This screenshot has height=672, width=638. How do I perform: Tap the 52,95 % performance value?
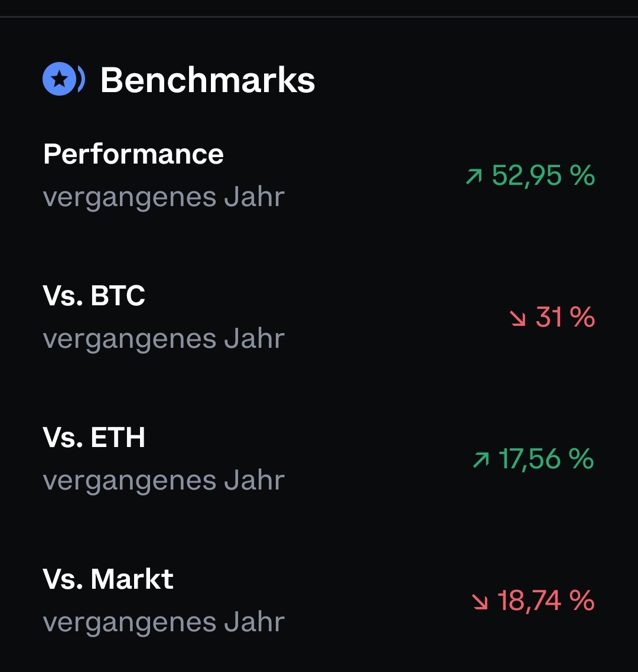click(x=543, y=175)
